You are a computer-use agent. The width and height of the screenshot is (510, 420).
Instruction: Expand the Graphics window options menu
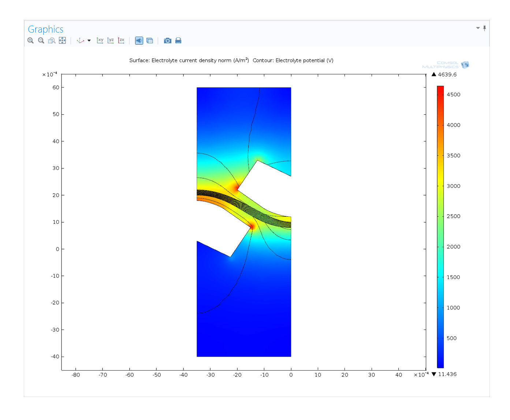[x=478, y=27]
